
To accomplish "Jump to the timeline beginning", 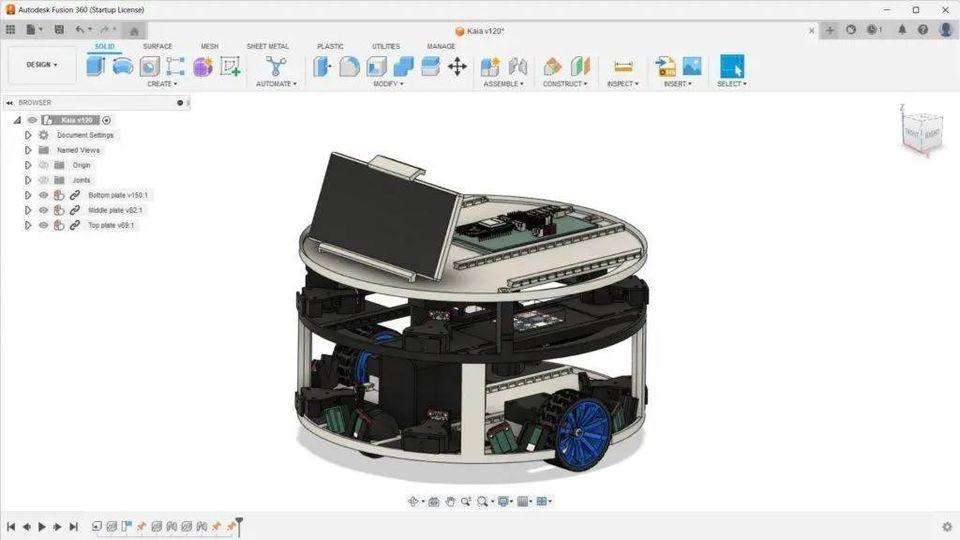I will (10, 527).
